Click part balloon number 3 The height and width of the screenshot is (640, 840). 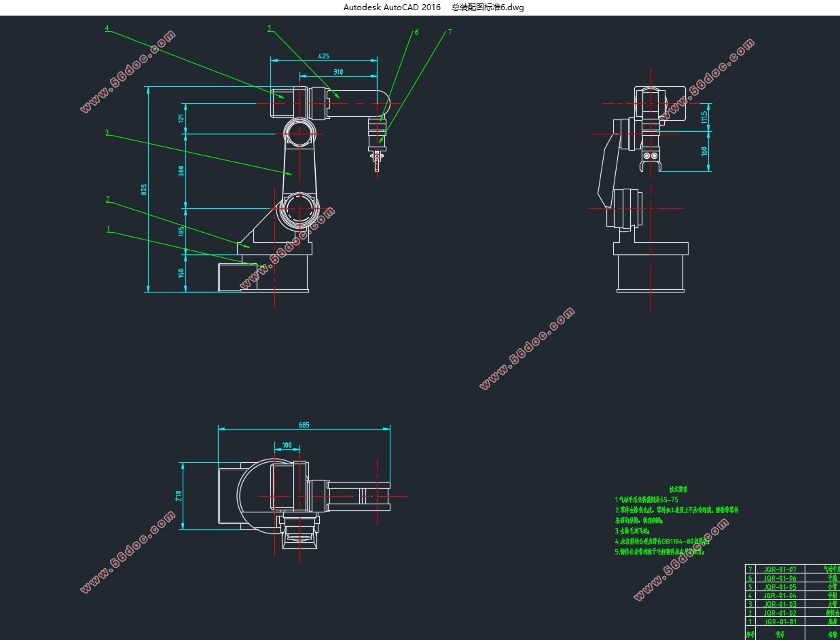[x=107, y=133]
